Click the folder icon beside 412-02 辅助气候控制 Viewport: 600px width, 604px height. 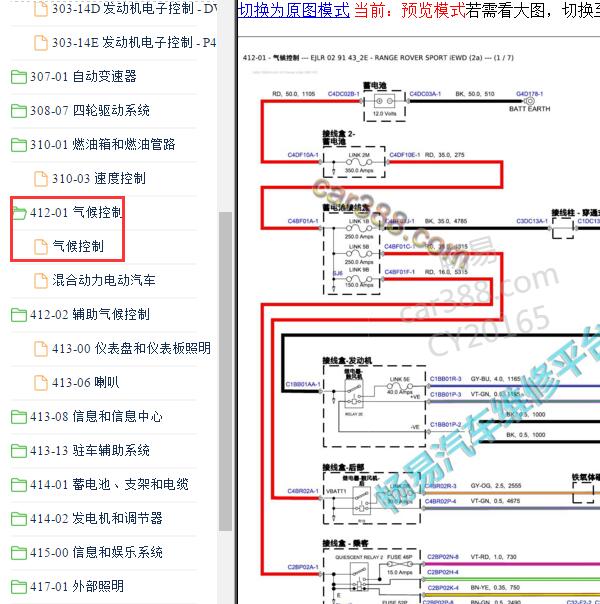pos(18,315)
